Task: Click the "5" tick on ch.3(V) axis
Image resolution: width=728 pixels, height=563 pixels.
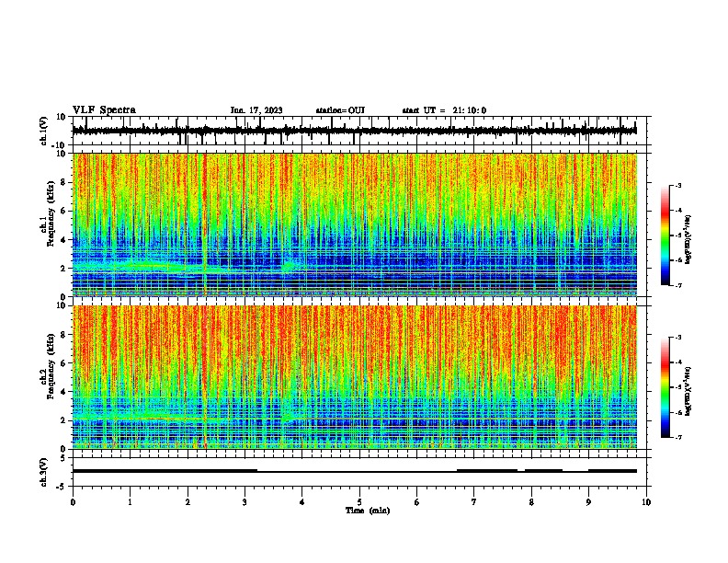Action: pos(63,458)
